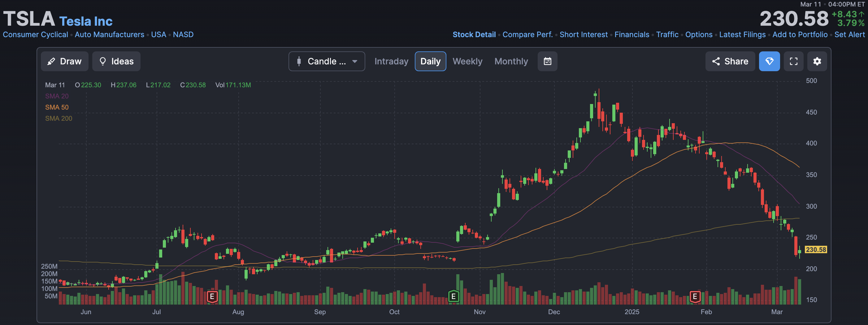Open the Stock Detail view
The height and width of the screenshot is (325, 868).
[x=474, y=35]
